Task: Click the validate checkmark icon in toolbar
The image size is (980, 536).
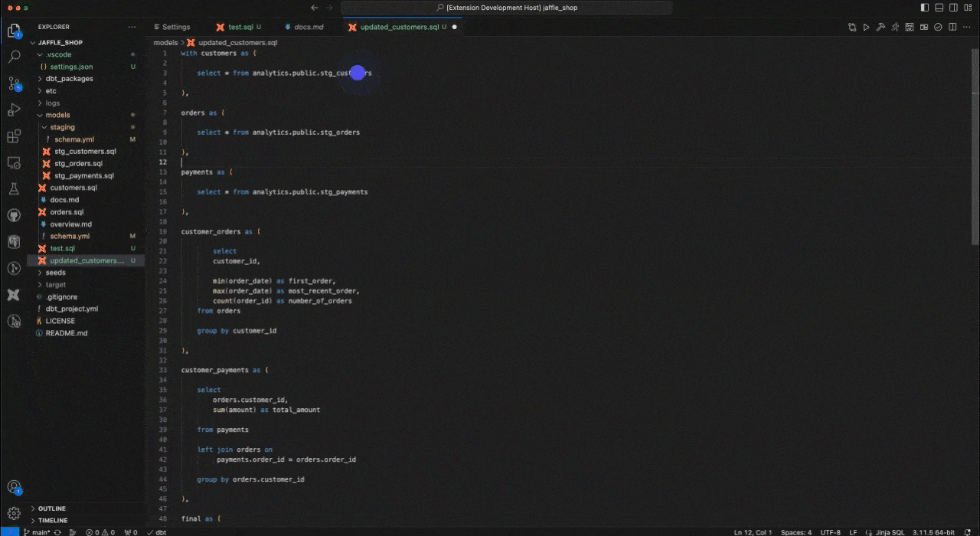Action: (938, 27)
